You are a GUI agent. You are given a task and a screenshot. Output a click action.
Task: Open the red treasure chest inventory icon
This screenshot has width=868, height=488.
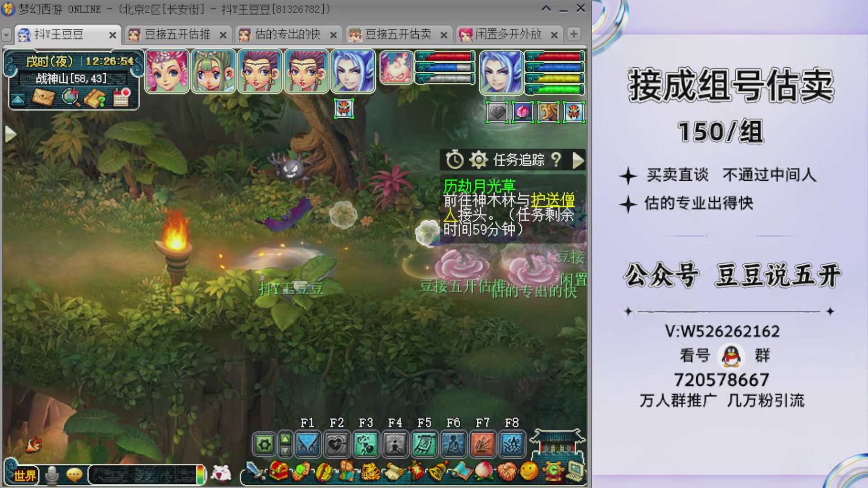pyautogui.click(x=279, y=472)
